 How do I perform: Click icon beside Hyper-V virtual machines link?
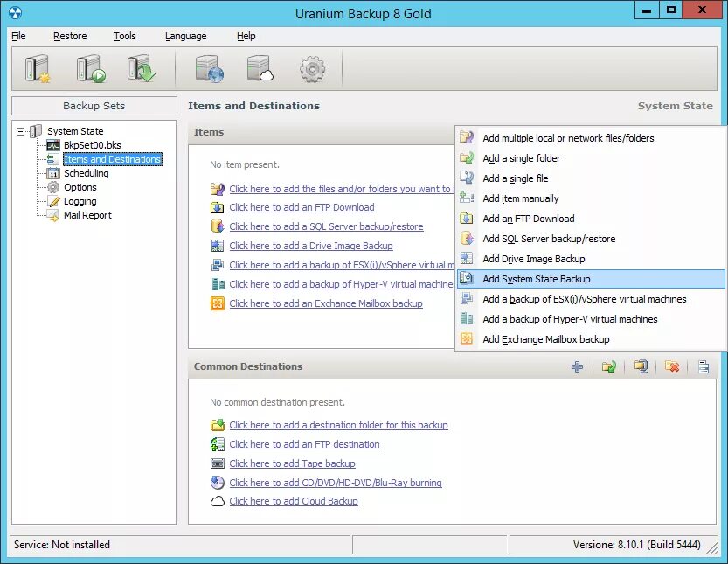[218, 284]
